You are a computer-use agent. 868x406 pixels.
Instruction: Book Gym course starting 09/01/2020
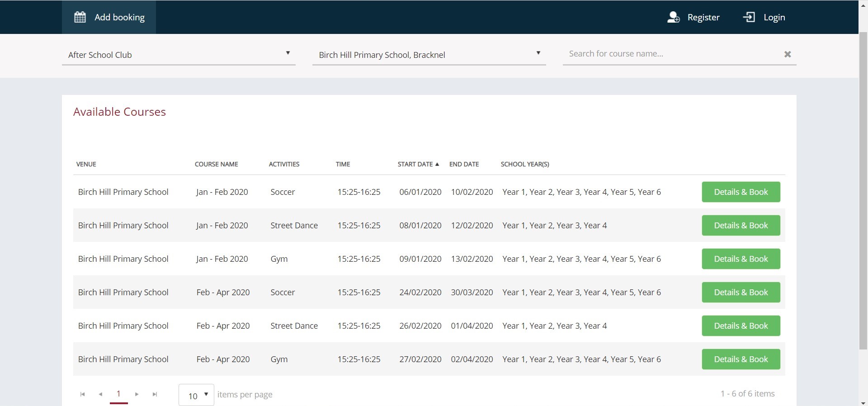741,259
